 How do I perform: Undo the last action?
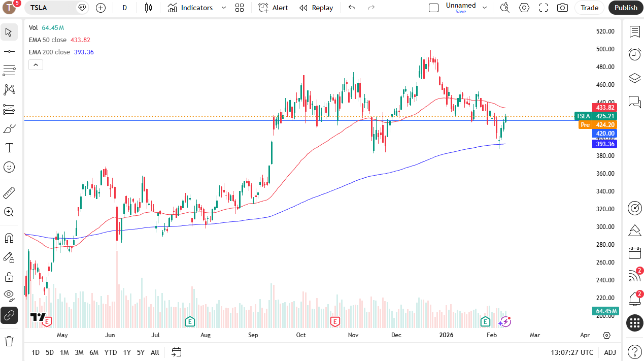click(x=352, y=8)
